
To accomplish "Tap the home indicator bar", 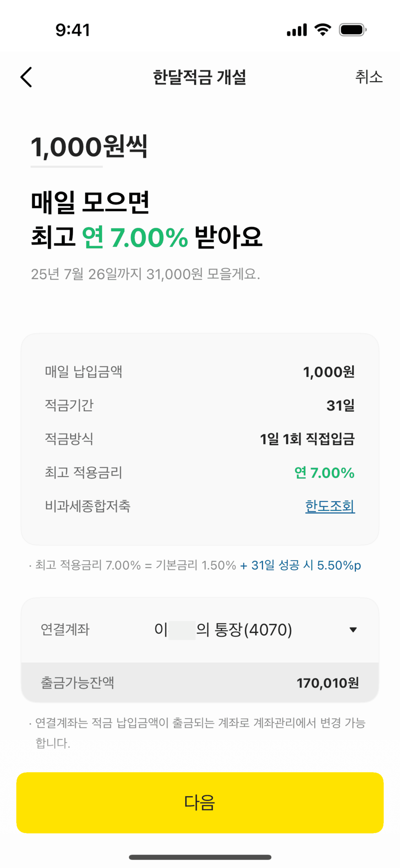I will pyautogui.click(x=200, y=857).
